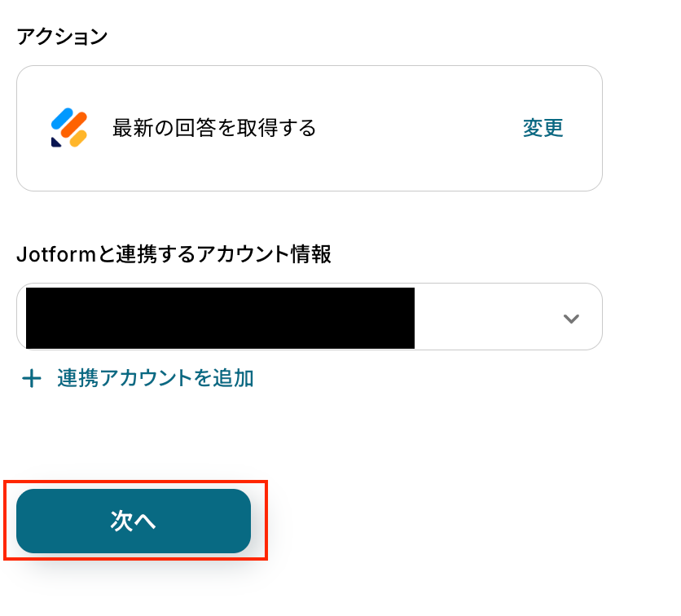Click the 最新の回答を取得する action text

click(x=214, y=128)
